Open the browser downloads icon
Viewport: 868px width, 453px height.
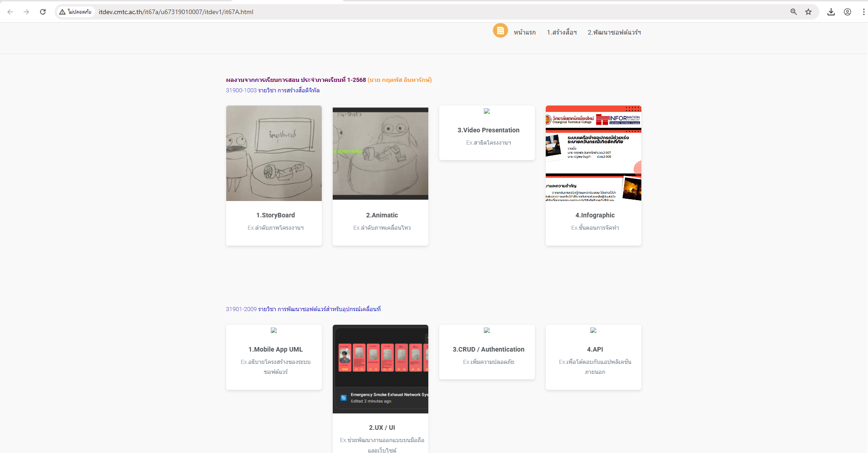[831, 12]
